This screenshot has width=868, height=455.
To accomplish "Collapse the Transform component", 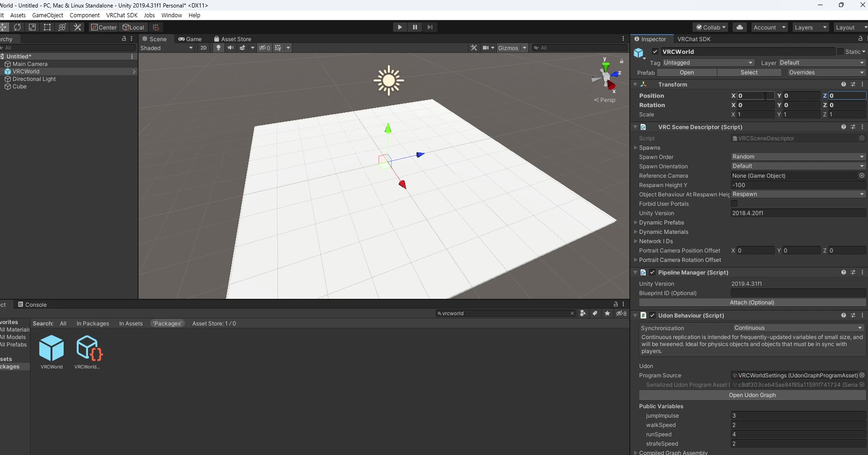I will coord(635,84).
